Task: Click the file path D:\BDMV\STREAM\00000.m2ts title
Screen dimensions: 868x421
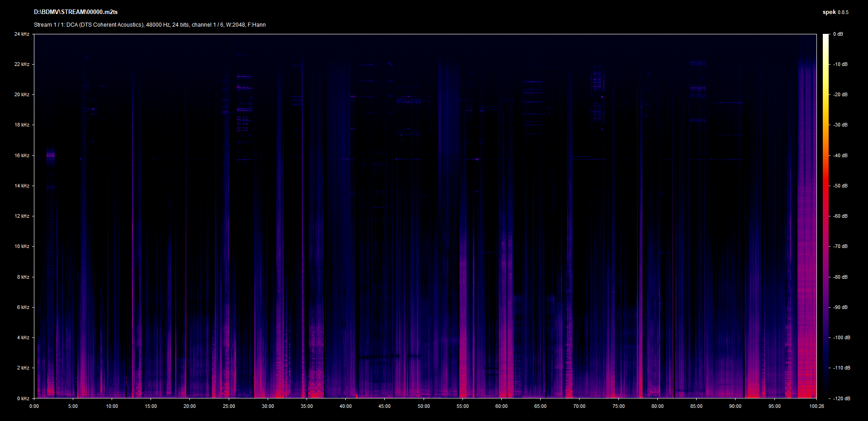Action: 75,12
